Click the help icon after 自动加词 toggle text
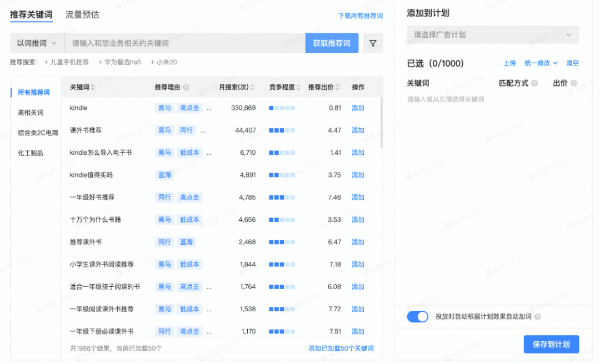This screenshot has width=600, height=364. [x=537, y=317]
